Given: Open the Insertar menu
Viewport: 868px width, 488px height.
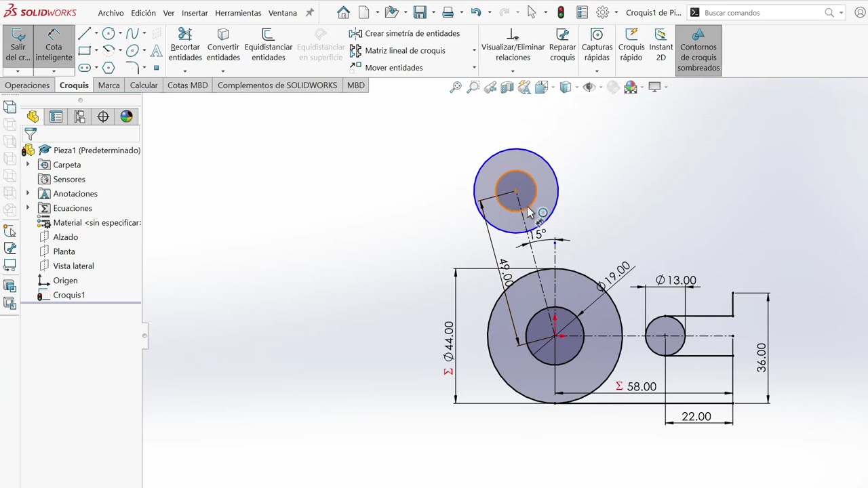Looking at the screenshot, I should point(195,13).
